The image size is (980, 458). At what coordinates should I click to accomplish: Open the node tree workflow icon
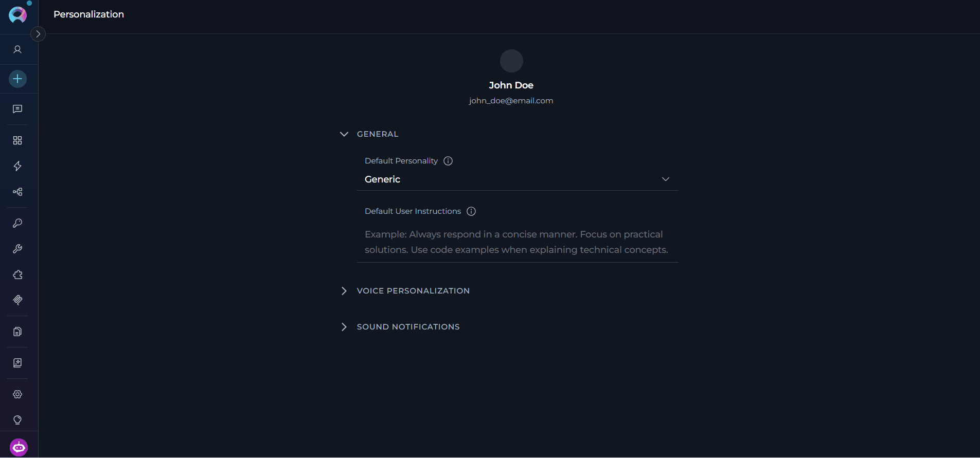click(x=17, y=192)
